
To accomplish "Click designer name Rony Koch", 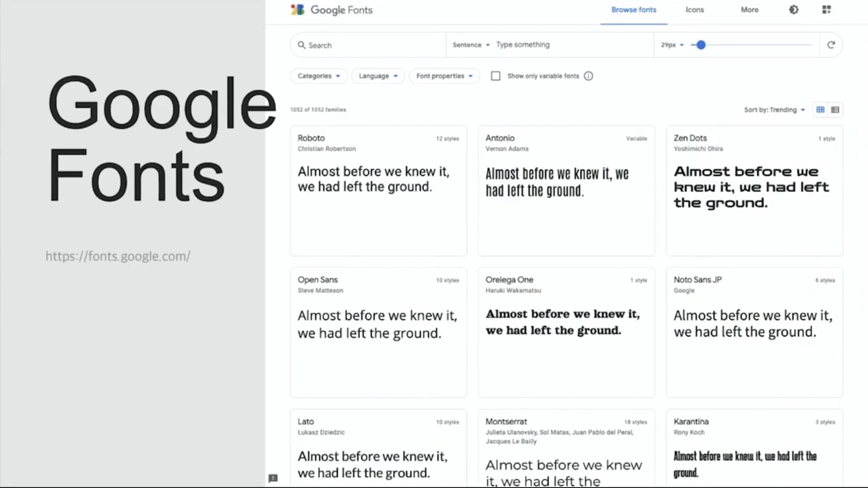I will click(x=689, y=433).
